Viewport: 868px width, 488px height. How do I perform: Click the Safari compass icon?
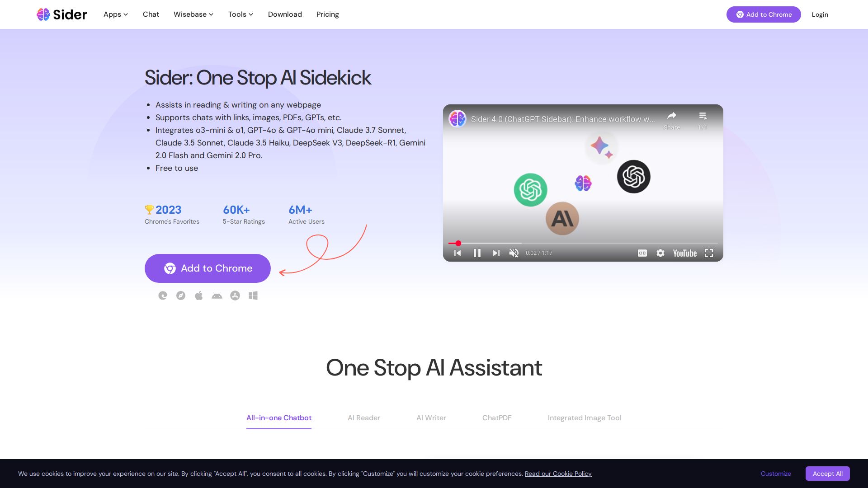pos(181,296)
